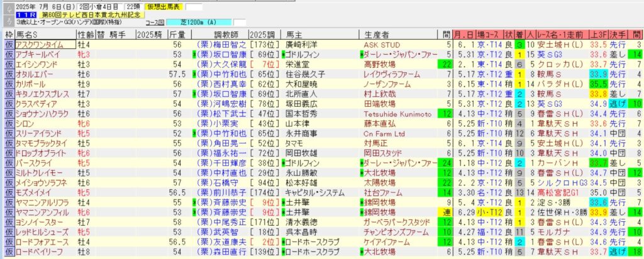
Task: Click owner キャピタル・システム
Action: pyautogui.click(x=315, y=192)
